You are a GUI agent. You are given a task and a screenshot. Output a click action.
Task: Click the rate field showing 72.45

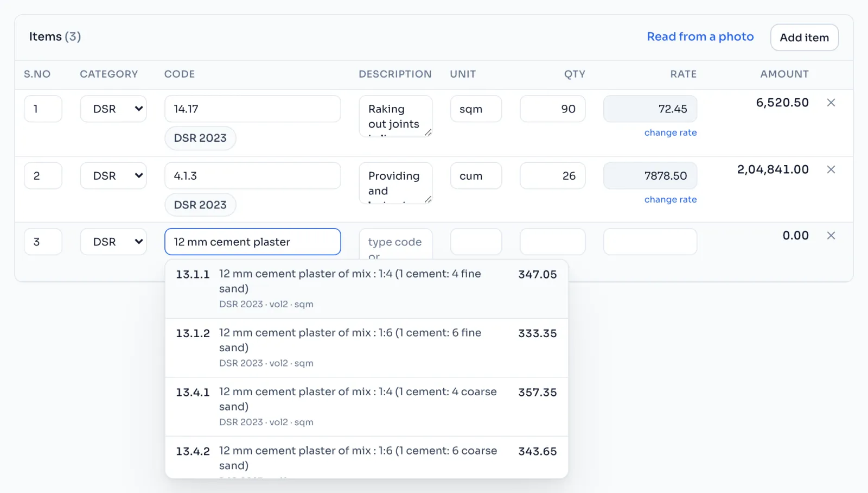[650, 109]
